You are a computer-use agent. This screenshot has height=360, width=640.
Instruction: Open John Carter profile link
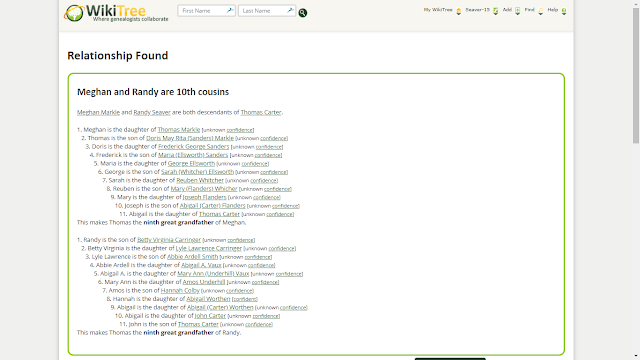[x=210, y=316]
